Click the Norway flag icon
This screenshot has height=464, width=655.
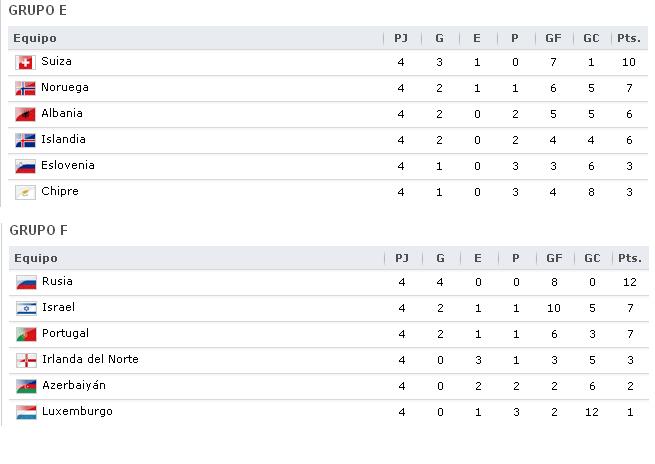click(x=25, y=89)
